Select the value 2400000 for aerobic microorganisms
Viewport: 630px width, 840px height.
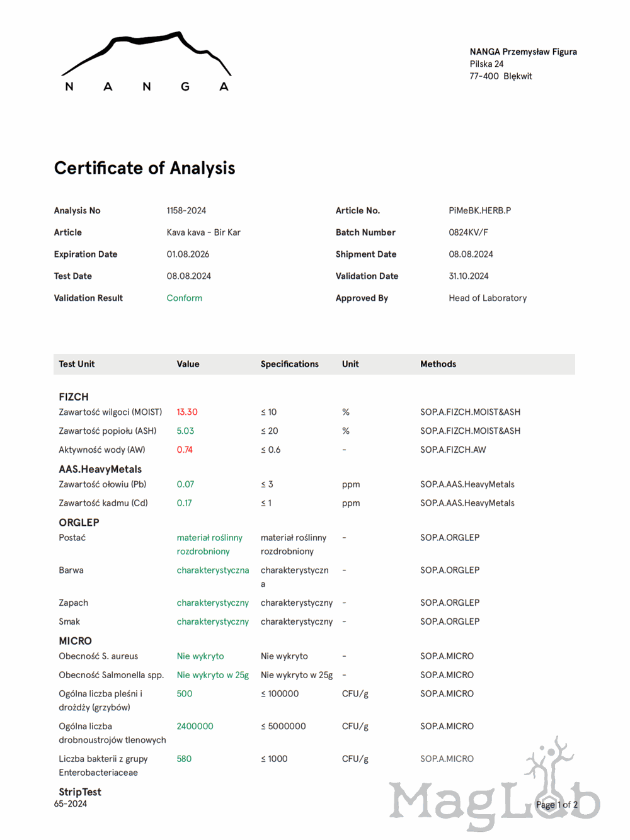pos(195,726)
